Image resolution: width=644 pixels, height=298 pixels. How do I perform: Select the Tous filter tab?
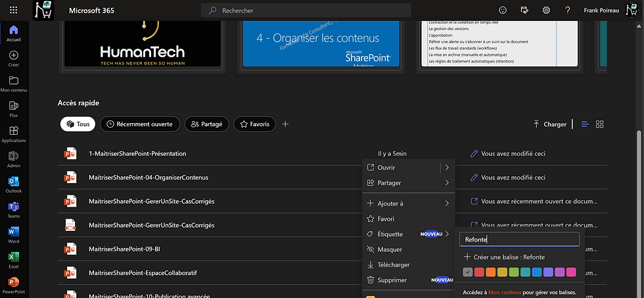click(78, 124)
